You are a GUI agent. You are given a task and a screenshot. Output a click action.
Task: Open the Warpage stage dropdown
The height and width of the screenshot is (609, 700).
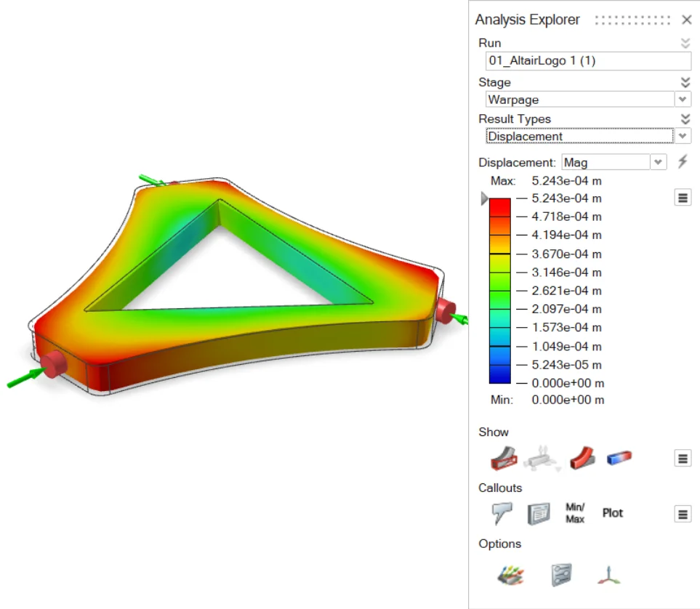coord(683,99)
